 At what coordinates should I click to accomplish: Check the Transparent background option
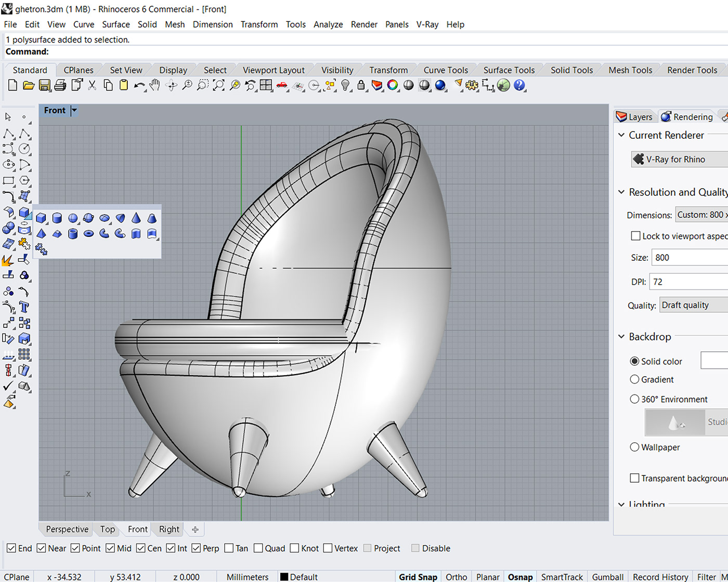[x=635, y=478]
